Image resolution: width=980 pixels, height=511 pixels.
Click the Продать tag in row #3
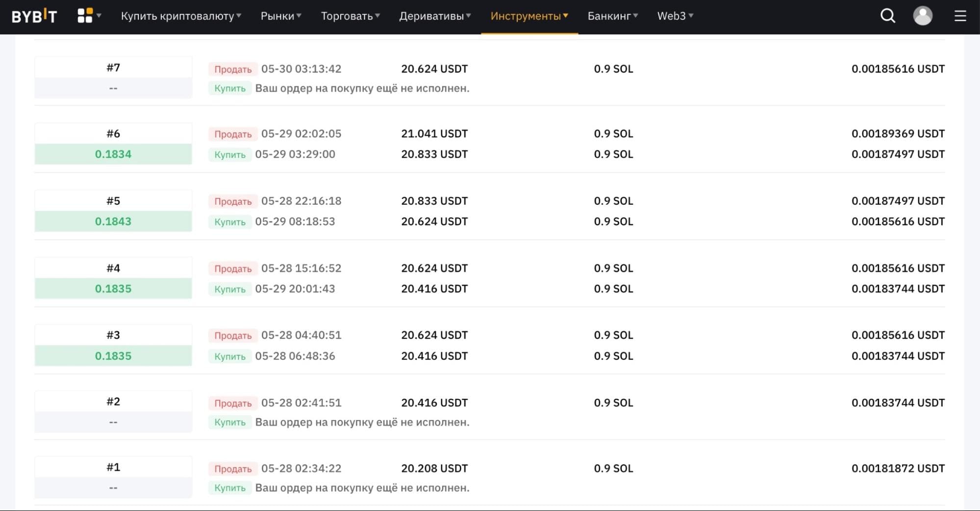[233, 336]
